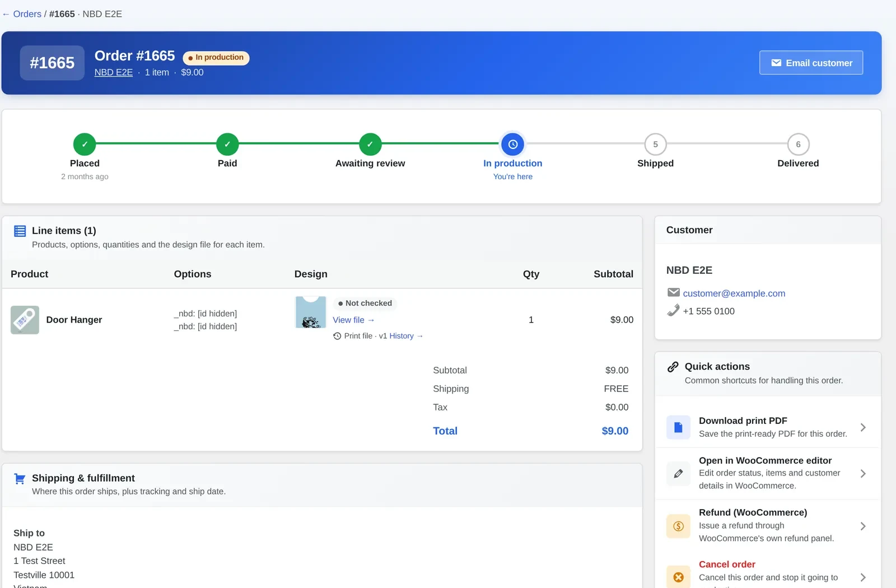Click the envelope icon in Email customer button
Viewport: 896px width, 588px height.
pos(776,63)
